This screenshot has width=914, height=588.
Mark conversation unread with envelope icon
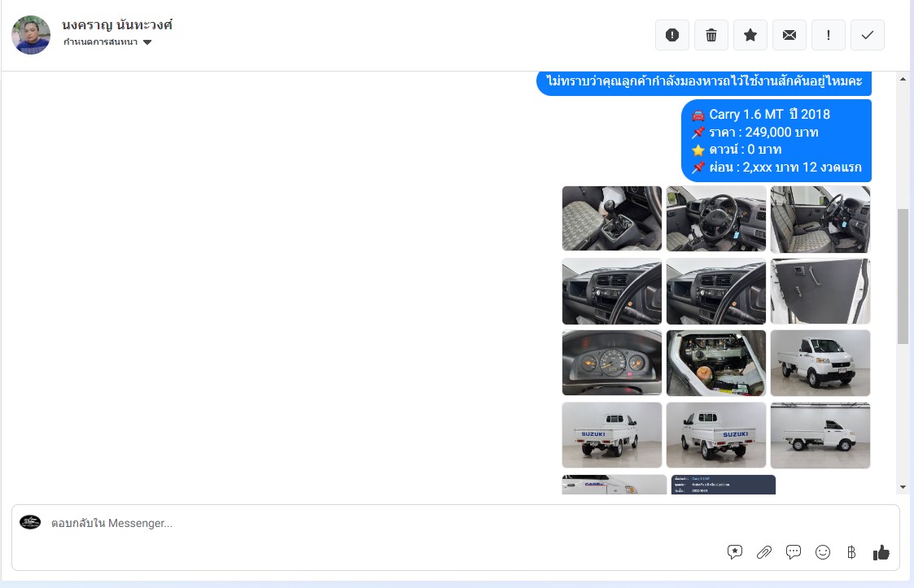(789, 35)
